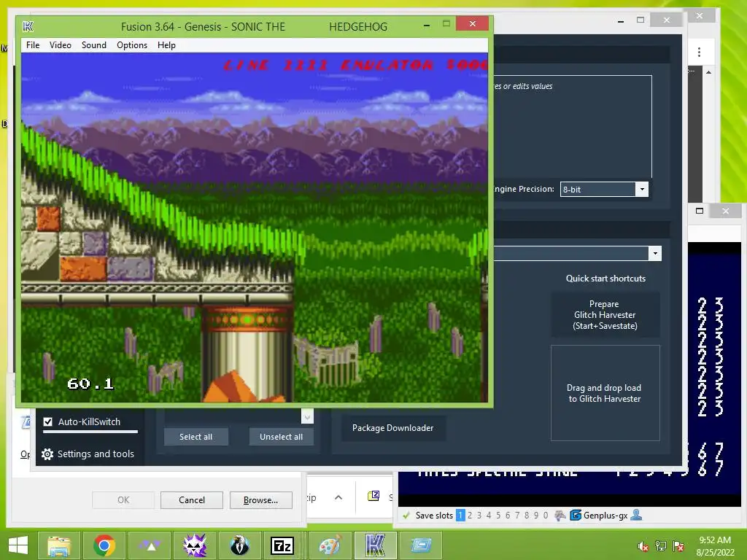Click the eagle in suit taskbar icon
This screenshot has width=747, height=560.
[x=239, y=545]
